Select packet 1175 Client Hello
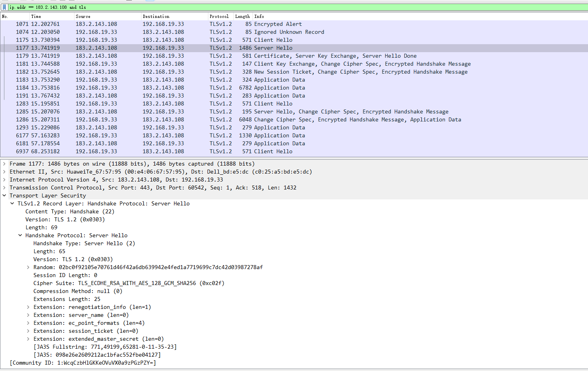Screen dimensions: 588x371 (x=294, y=40)
